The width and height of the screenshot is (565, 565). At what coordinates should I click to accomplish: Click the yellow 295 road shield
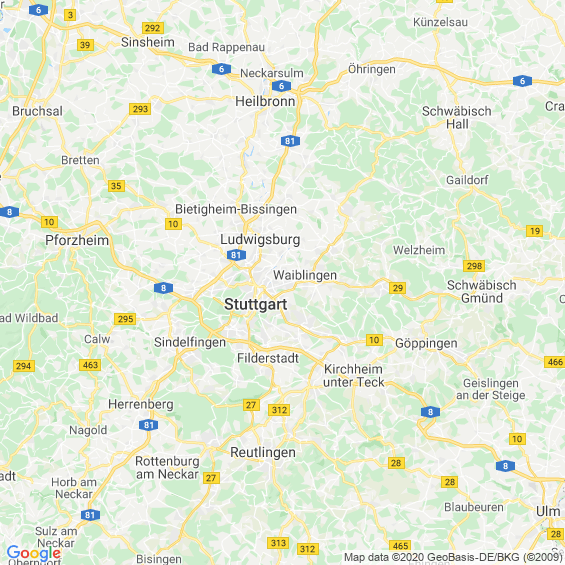(x=125, y=319)
